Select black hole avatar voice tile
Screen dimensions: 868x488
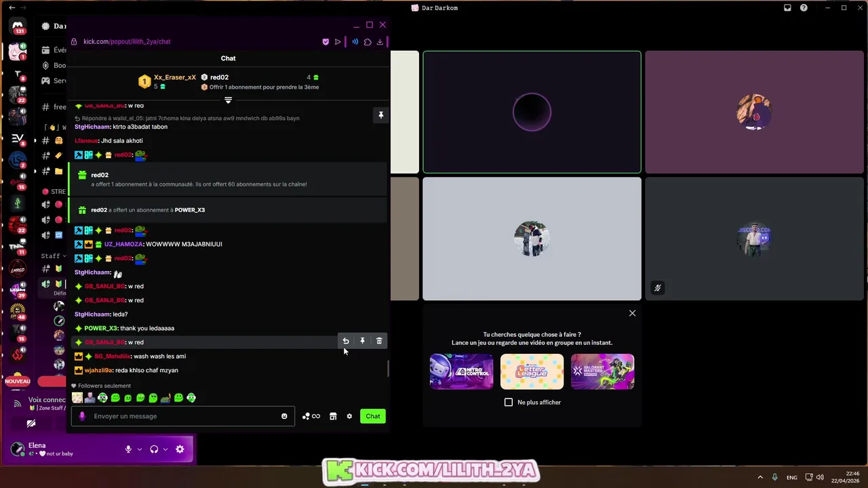coord(532,112)
